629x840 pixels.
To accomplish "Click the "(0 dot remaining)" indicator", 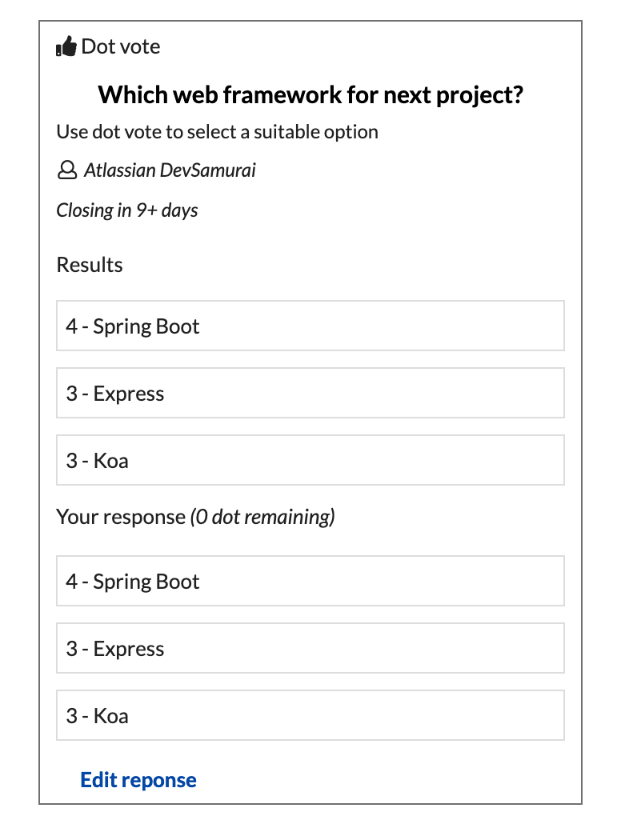I will 262,517.
